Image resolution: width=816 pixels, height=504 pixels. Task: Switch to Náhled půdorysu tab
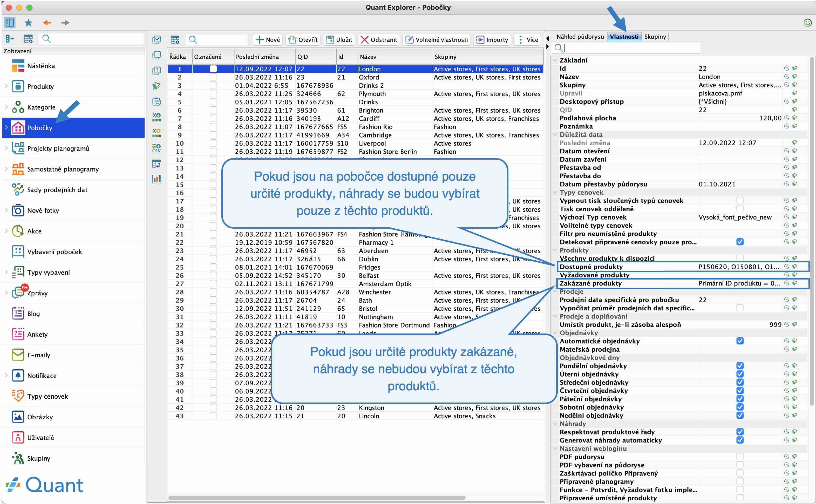point(580,37)
